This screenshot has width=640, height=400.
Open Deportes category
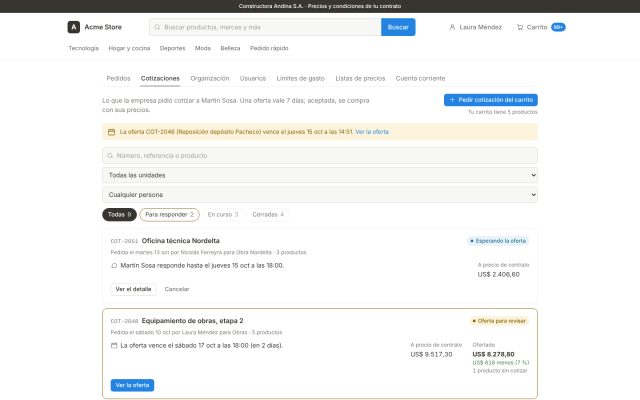tap(172, 48)
